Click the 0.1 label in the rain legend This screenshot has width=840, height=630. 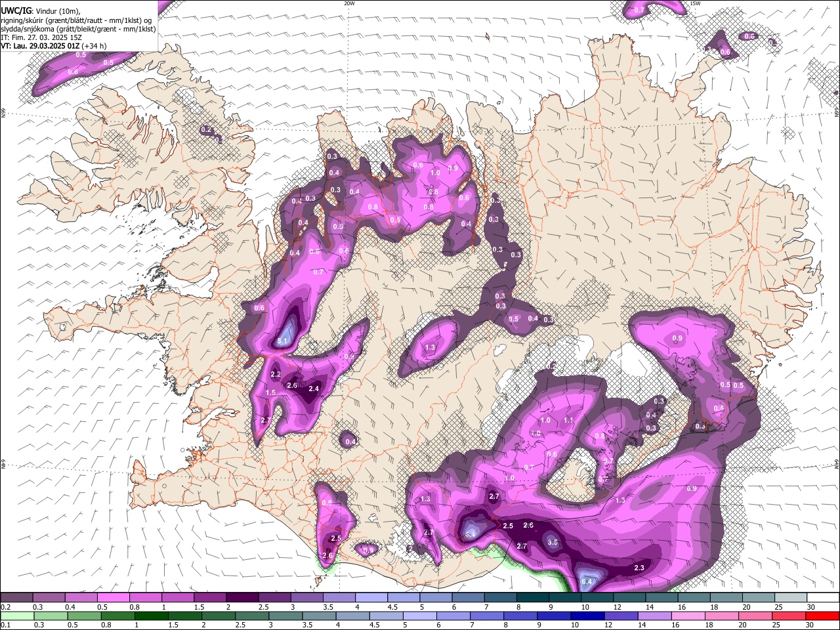[5, 625]
